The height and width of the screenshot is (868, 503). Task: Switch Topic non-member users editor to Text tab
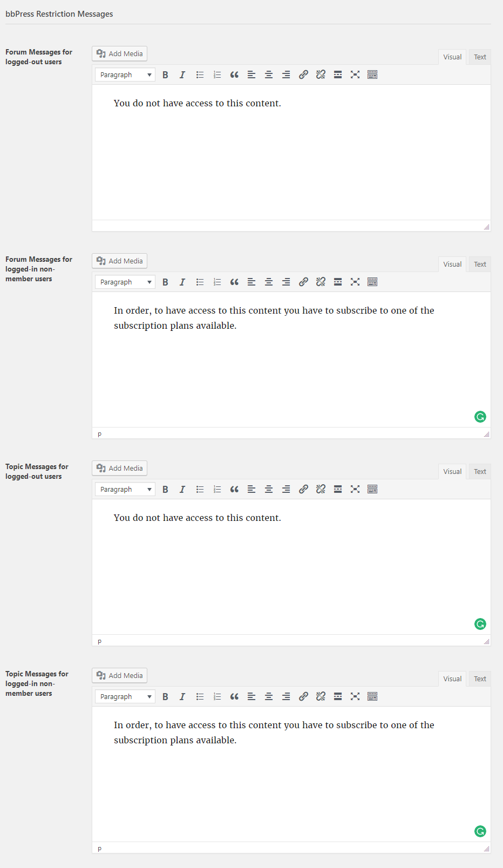pos(480,679)
